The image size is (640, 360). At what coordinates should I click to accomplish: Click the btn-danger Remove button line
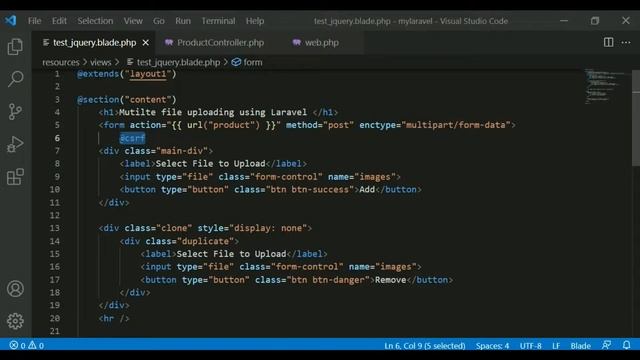[x=297, y=280]
